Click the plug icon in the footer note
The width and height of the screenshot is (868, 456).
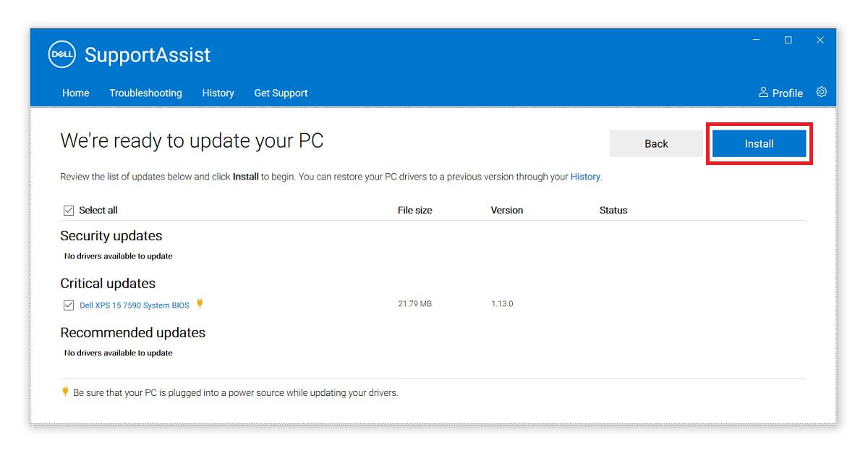coord(65,392)
